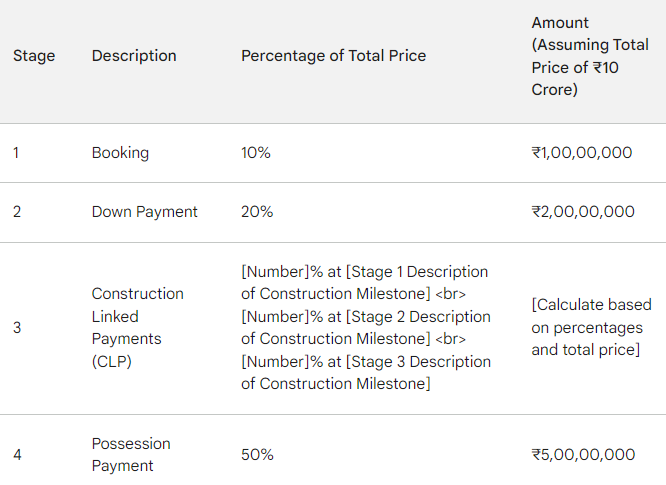This screenshot has width=666, height=485.
Task: Click the 10% percentage cell
Action: click(256, 153)
